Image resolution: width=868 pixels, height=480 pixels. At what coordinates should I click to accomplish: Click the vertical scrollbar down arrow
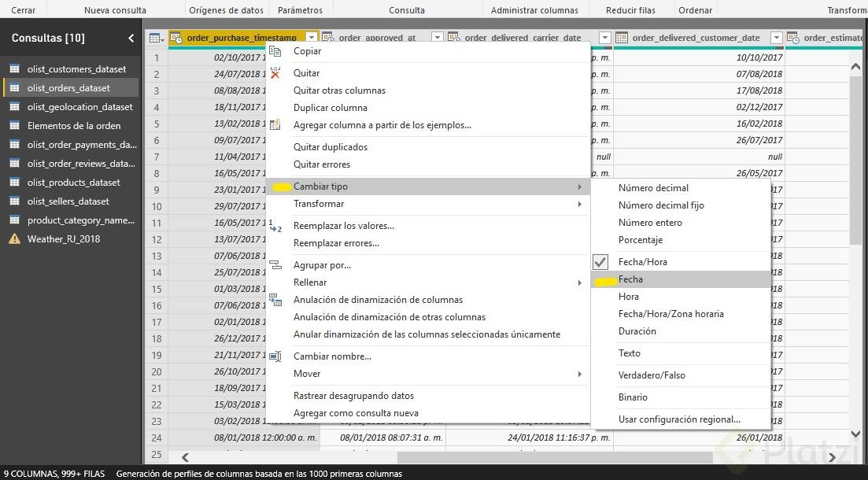click(855, 434)
